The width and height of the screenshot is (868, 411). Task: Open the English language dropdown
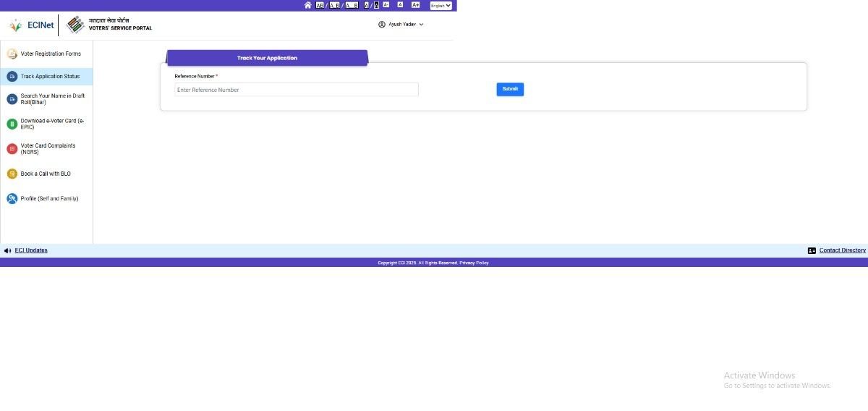pos(441,6)
